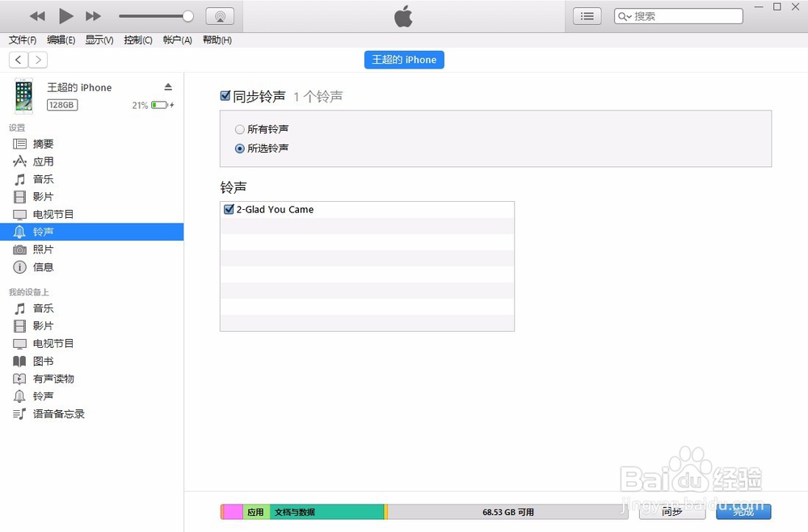
Task: Open the 摘要 summary page in sidebar
Action: (42, 144)
